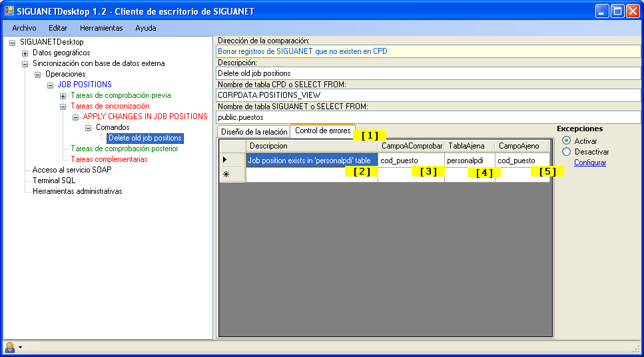Switch to Diseño de la relación tab

coord(254,132)
